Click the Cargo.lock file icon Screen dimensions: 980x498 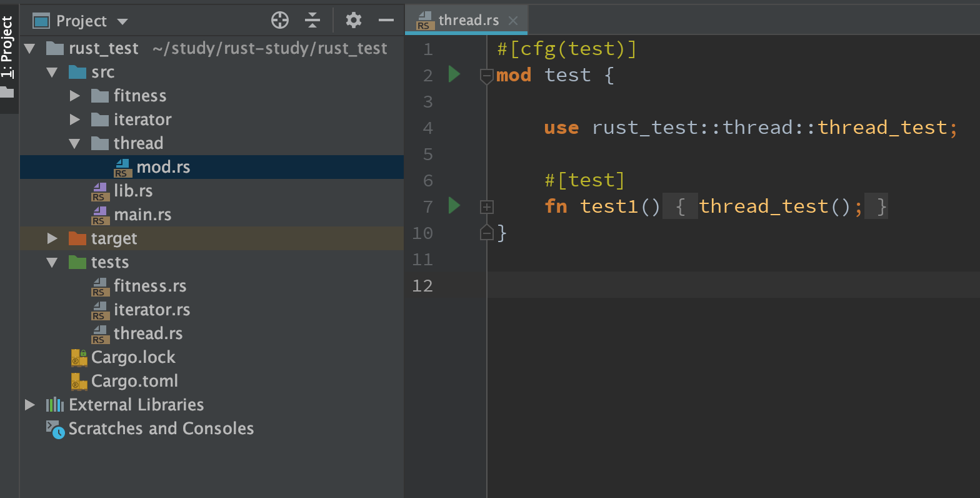pos(79,358)
